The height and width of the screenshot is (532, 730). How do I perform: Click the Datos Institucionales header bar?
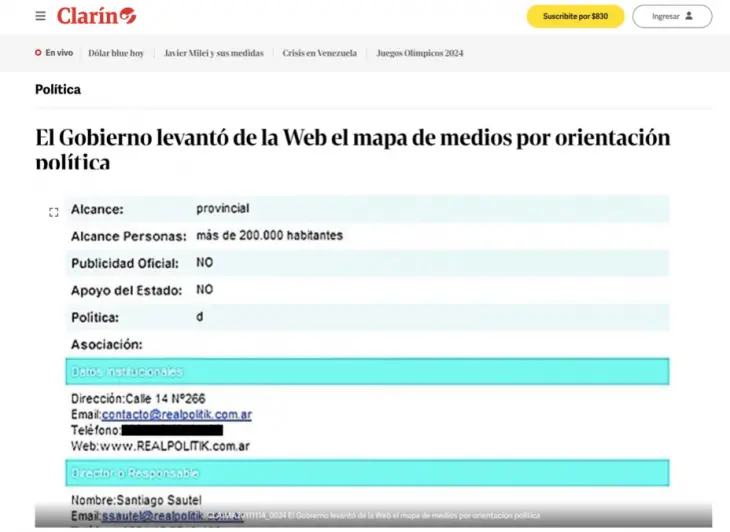click(367, 371)
